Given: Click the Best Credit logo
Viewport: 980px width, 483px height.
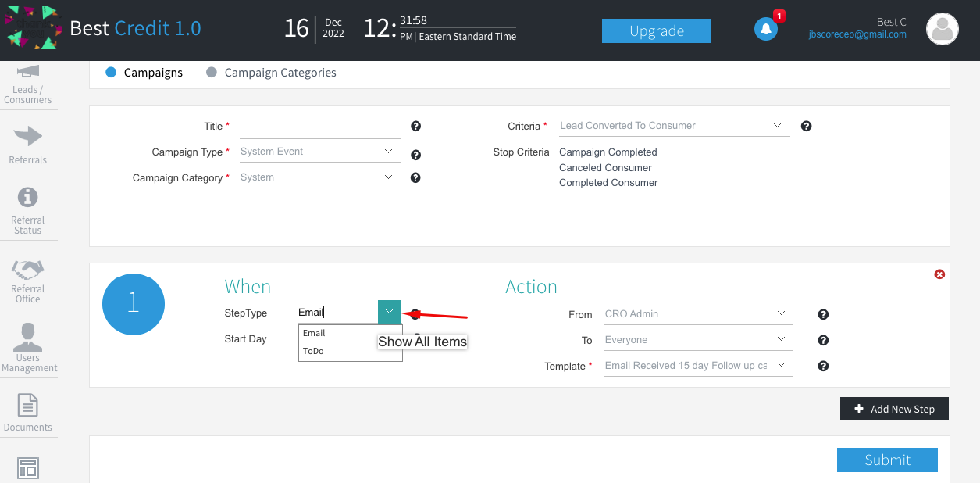Looking at the screenshot, I should tap(32, 28).
